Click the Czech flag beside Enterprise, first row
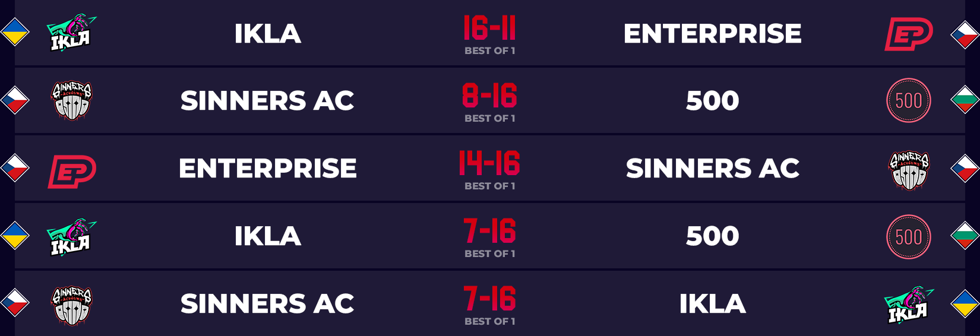The height and width of the screenshot is (336, 980). (965, 34)
